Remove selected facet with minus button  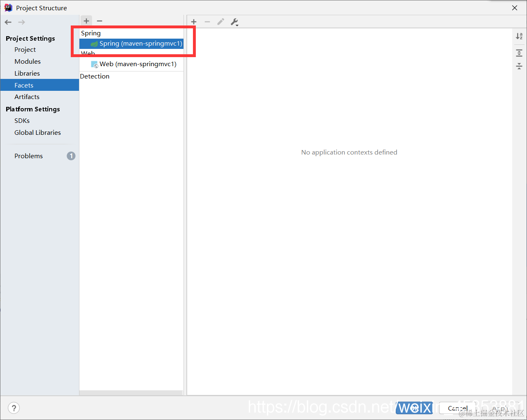pyautogui.click(x=100, y=21)
